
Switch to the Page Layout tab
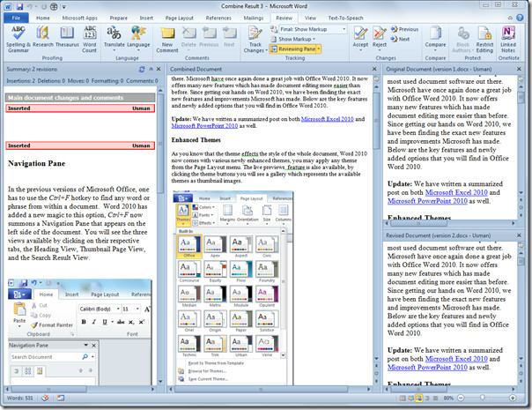179,18
